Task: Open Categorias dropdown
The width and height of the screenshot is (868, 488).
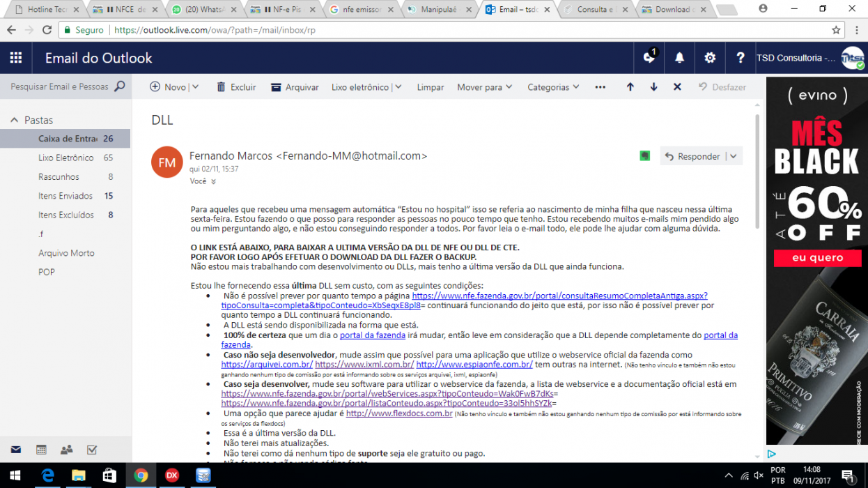Action: click(553, 87)
